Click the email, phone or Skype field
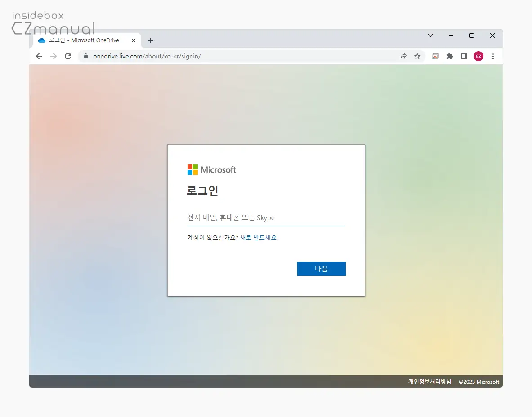The height and width of the screenshot is (417, 532). click(x=266, y=217)
